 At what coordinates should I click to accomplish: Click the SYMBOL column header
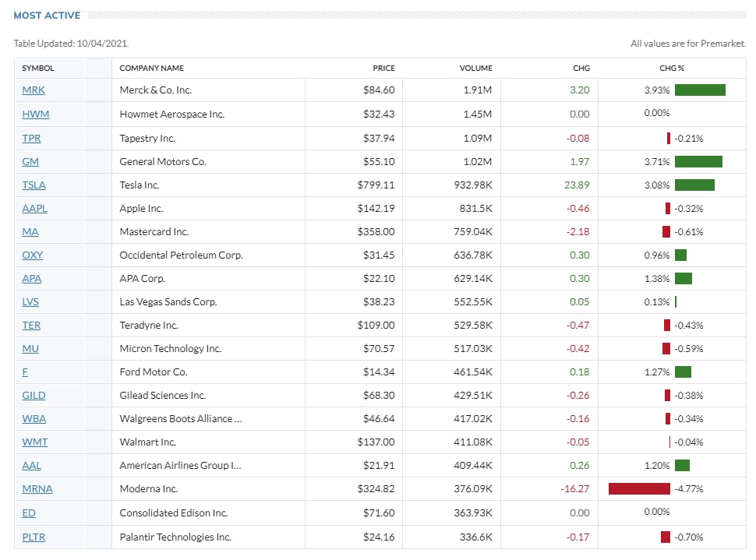pos(38,69)
